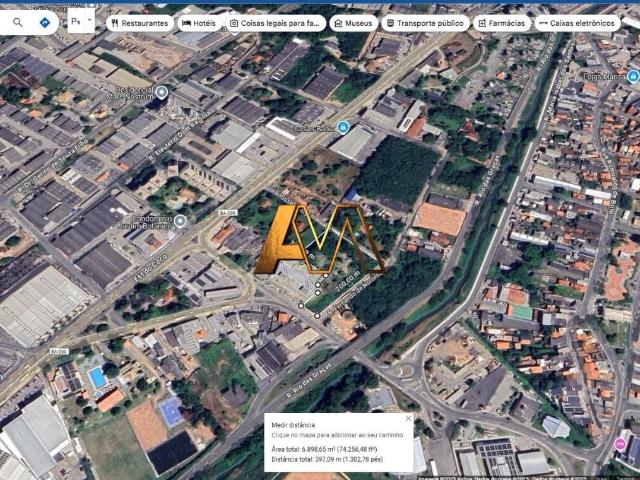Select the Caixas eletrônicos chip
Image resolution: width=640 pixels, height=480 pixels.
click(578, 23)
